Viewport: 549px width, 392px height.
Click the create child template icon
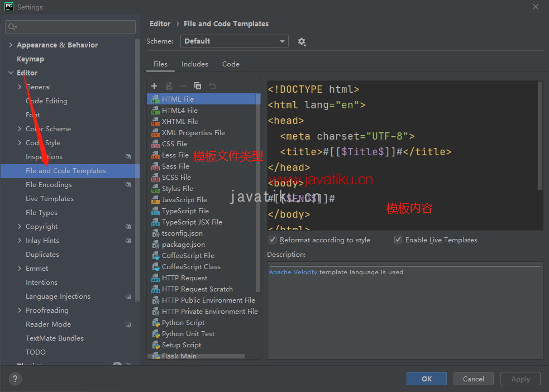tap(169, 86)
